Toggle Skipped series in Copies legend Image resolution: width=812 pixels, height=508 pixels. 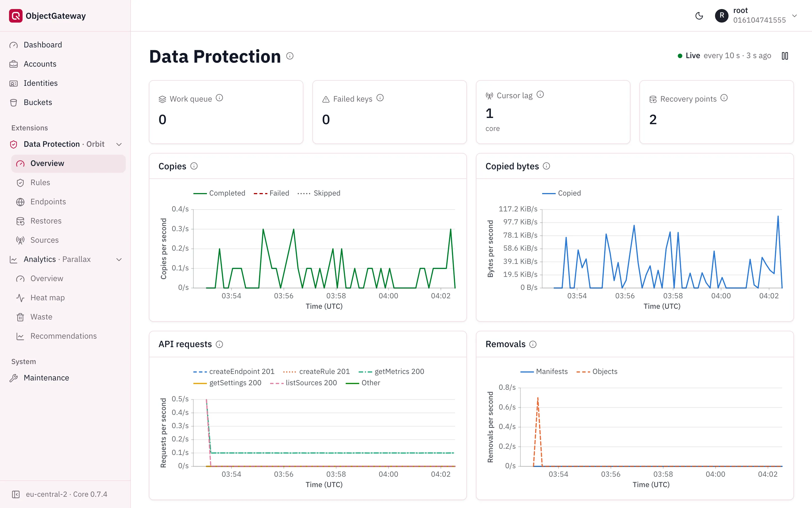click(x=319, y=193)
